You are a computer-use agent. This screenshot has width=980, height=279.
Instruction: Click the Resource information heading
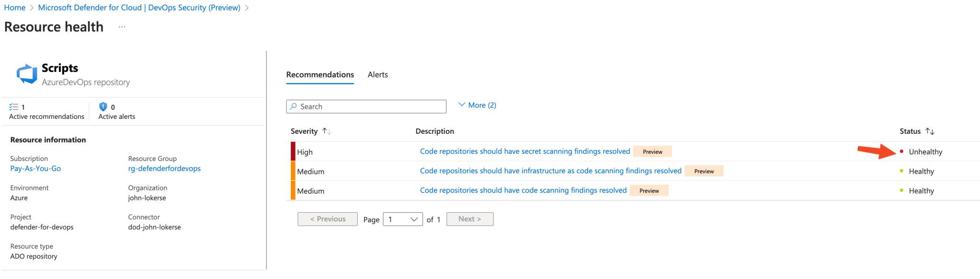pyautogui.click(x=48, y=140)
